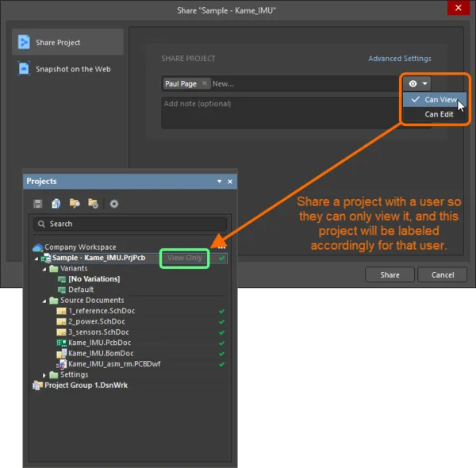Close the Projects panel

click(x=230, y=182)
